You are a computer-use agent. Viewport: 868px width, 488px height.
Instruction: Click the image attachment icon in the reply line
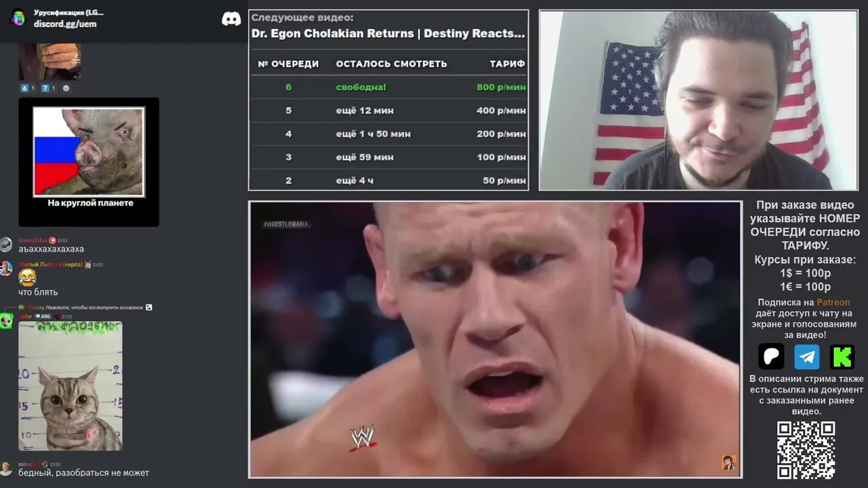(149, 307)
